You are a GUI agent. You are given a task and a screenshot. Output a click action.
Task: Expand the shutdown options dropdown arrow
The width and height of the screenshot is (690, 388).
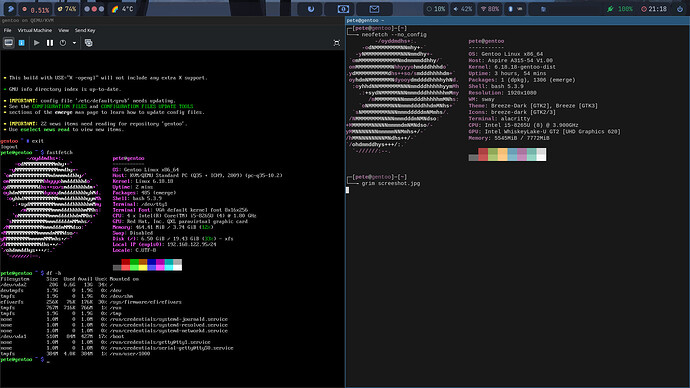tap(74, 43)
